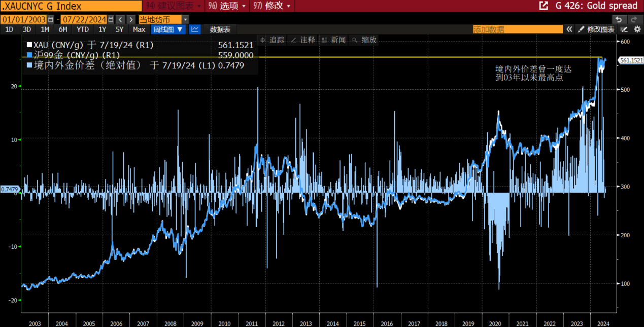The height and width of the screenshot is (327, 644).
Task: Collapse panel with double-chevron icon
Action: click(569, 29)
